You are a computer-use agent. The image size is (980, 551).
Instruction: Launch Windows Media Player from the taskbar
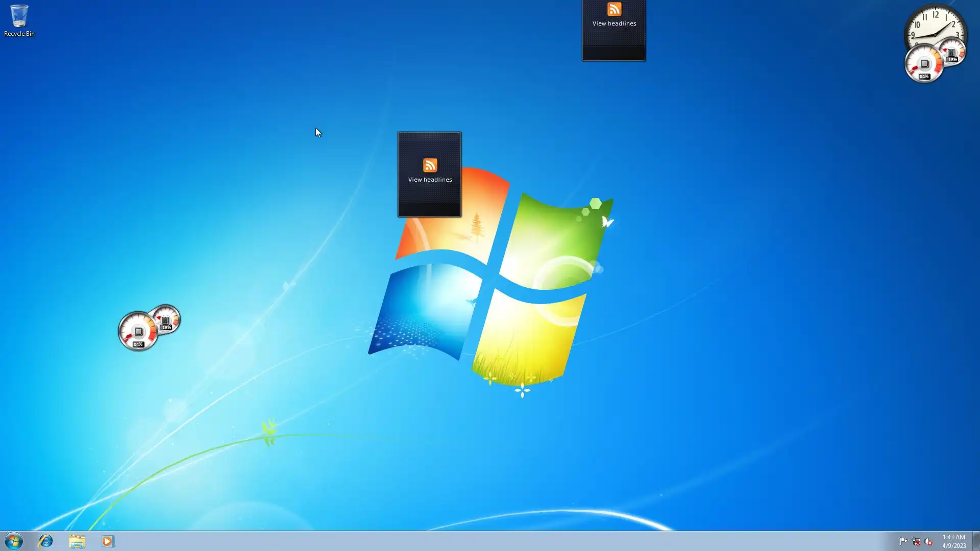pos(108,541)
